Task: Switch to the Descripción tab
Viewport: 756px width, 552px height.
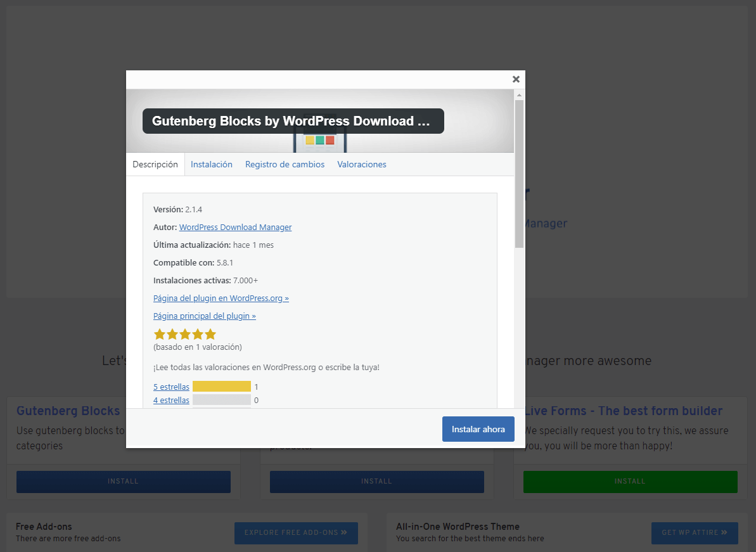Action: click(155, 164)
